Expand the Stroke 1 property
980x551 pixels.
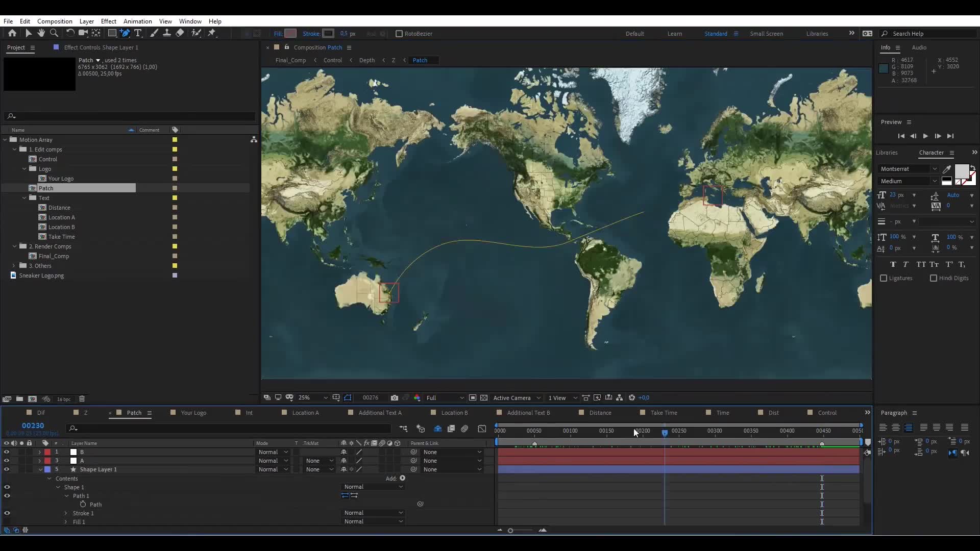(x=66, y=513)
